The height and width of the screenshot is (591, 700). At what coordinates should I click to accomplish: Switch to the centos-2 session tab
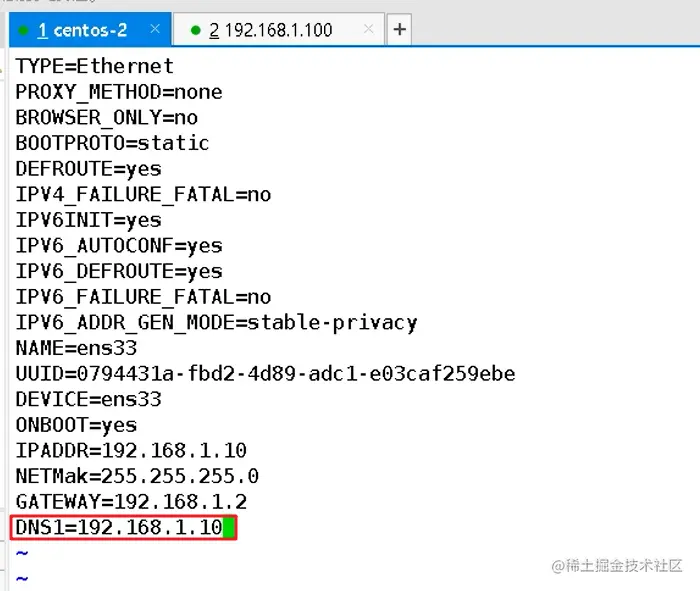84,30
